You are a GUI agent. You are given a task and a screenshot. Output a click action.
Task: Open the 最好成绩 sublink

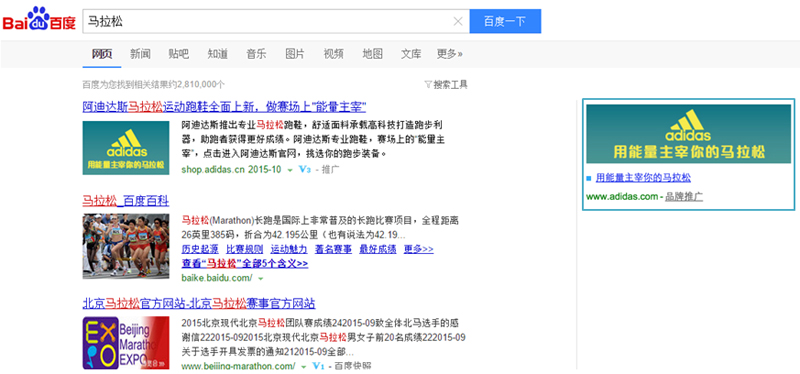378,249
